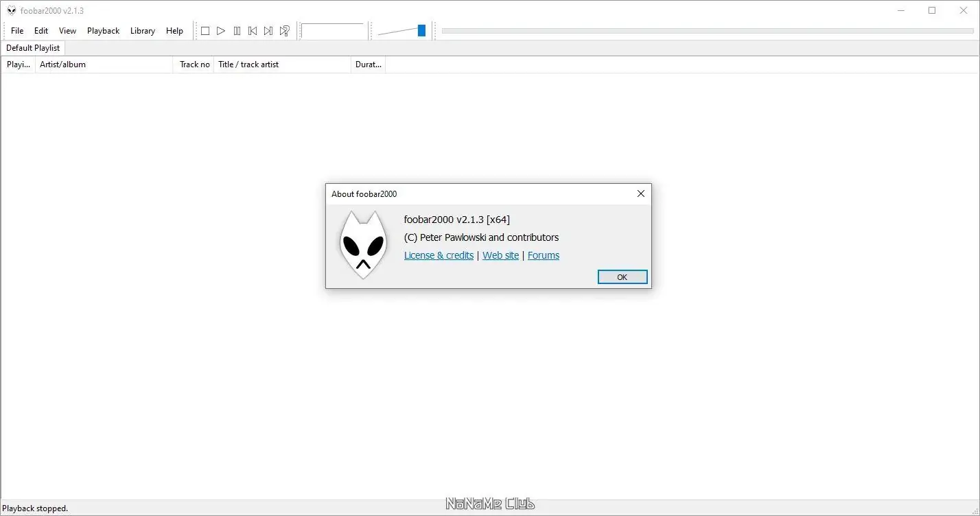Screen dimensions: 980x516
Task: Minimize the foobar2000 main window
Action: (900, 10)
